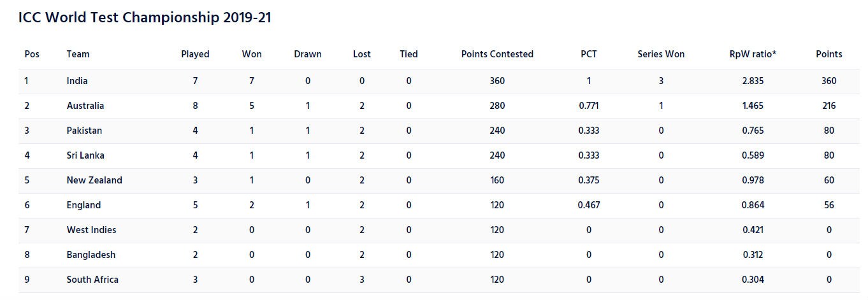Click the RpW ratio* column header

pos(753,54)
